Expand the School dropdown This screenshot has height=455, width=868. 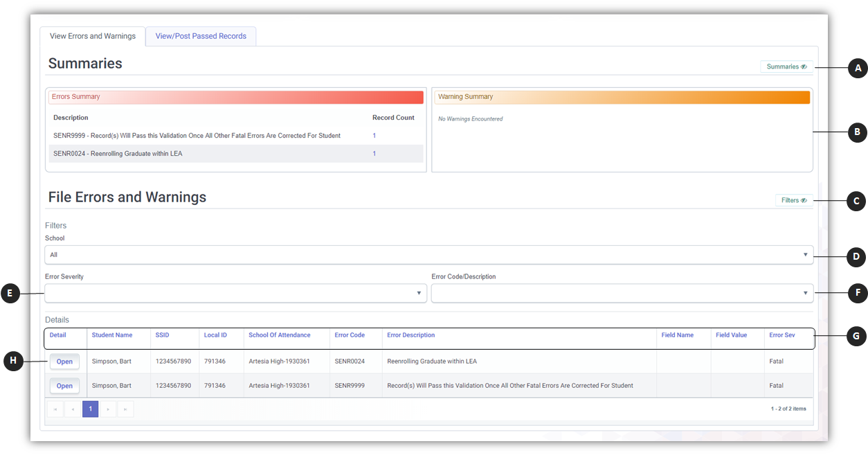[x=428, y=255]
